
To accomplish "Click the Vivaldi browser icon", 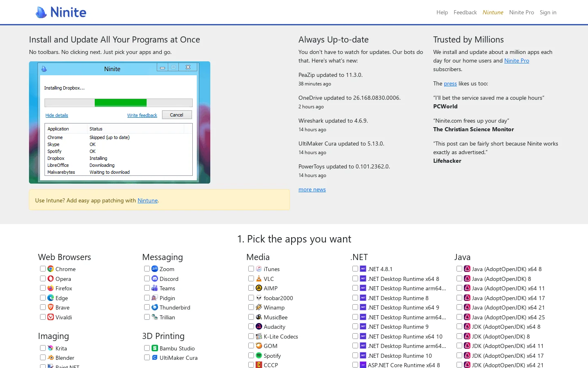I will click(x=51, y=317).
